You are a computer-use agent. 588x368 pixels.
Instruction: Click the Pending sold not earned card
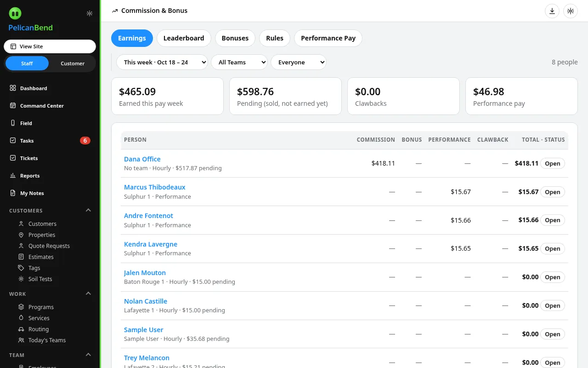coord(285,96)
